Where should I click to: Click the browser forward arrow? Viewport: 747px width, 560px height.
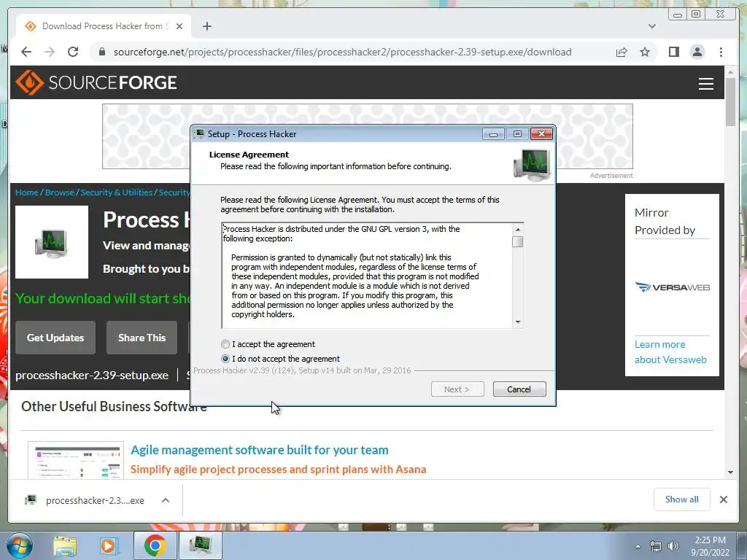(x=50, y=52)
